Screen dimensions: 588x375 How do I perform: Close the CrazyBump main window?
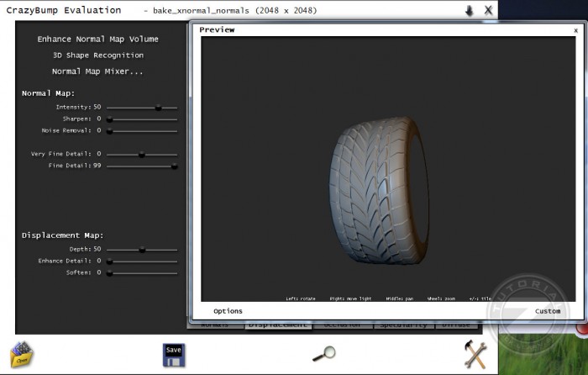click(x=488, y=11)
